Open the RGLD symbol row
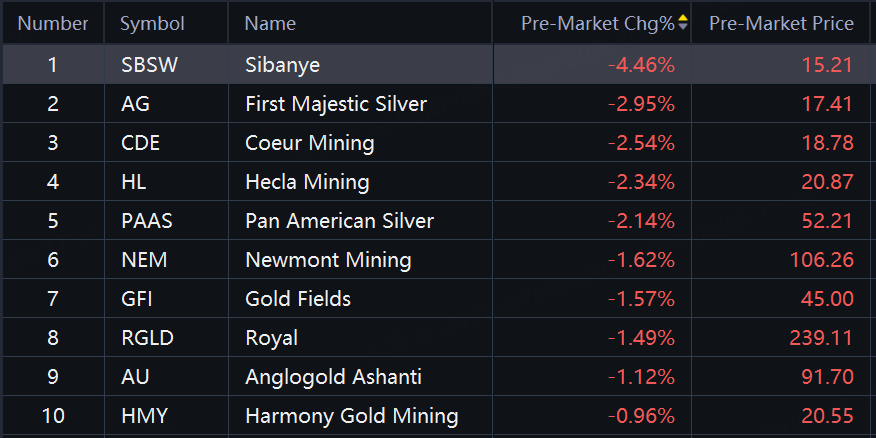Screen dimensions: 876x438 [x=146, y=338]
